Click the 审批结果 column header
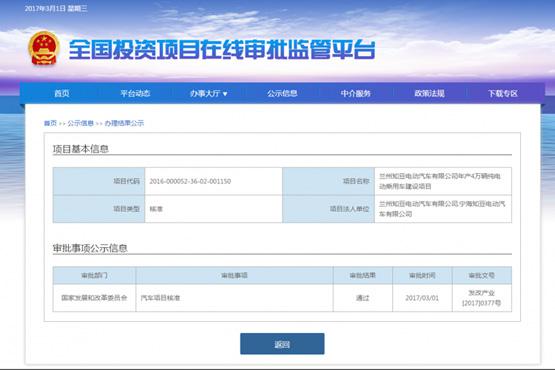The image size is (555, 370). click(363, 275)
